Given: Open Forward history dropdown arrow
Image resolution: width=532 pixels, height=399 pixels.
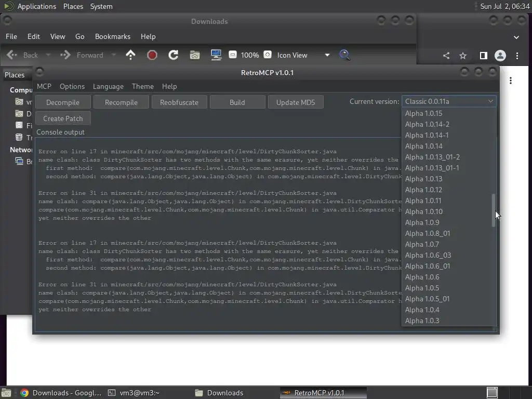Looking at the screenshot, I should pyautogui.click(x=114, y=55).
